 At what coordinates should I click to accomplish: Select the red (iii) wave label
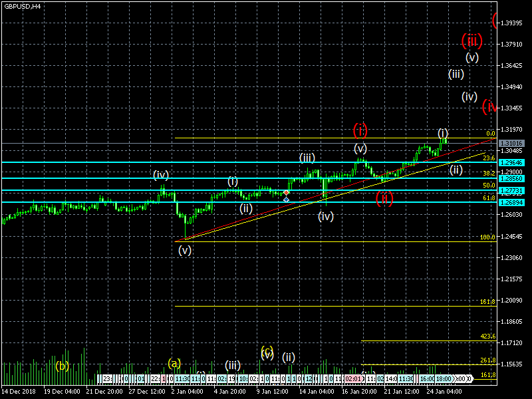tap(472, 41)
